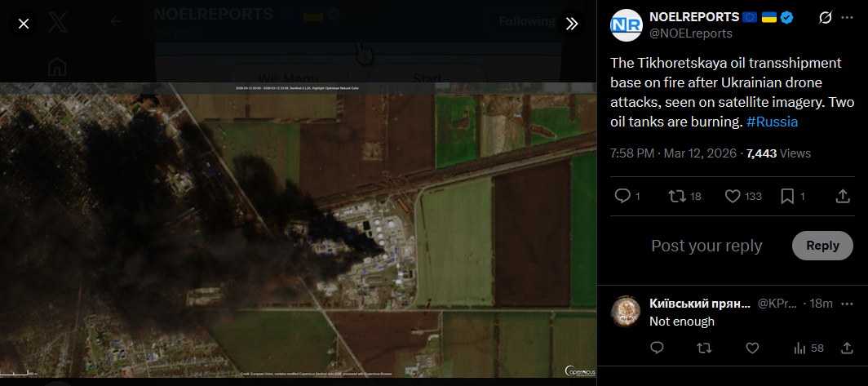Like the Not enough comment
This screenshot has height=386, width=868.
[x=752, y=348]
